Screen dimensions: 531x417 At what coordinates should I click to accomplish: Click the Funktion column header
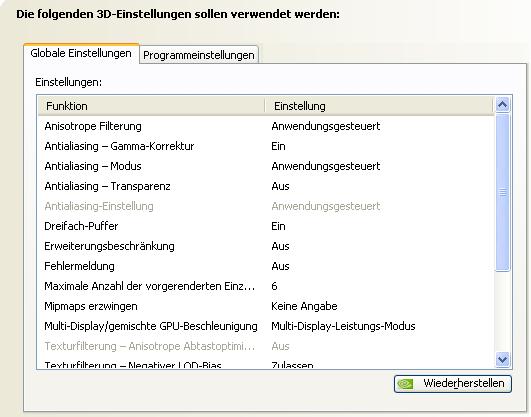[151, 106]
